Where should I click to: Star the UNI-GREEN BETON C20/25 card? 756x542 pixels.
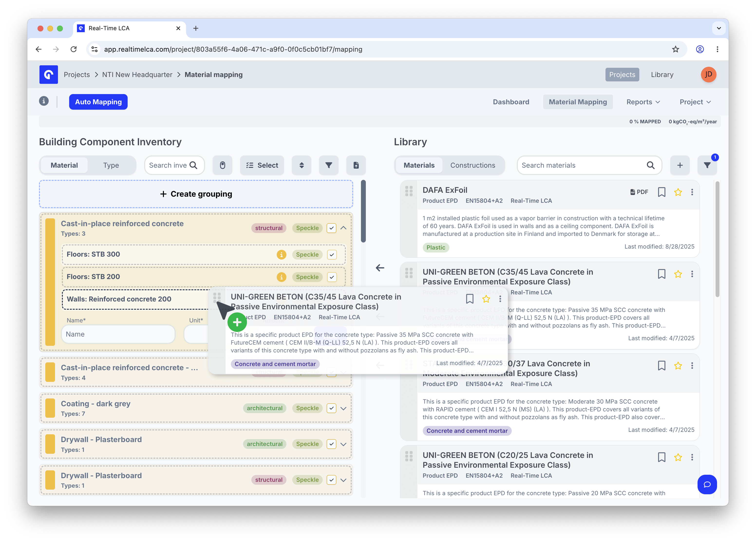[x=678, y=457]
